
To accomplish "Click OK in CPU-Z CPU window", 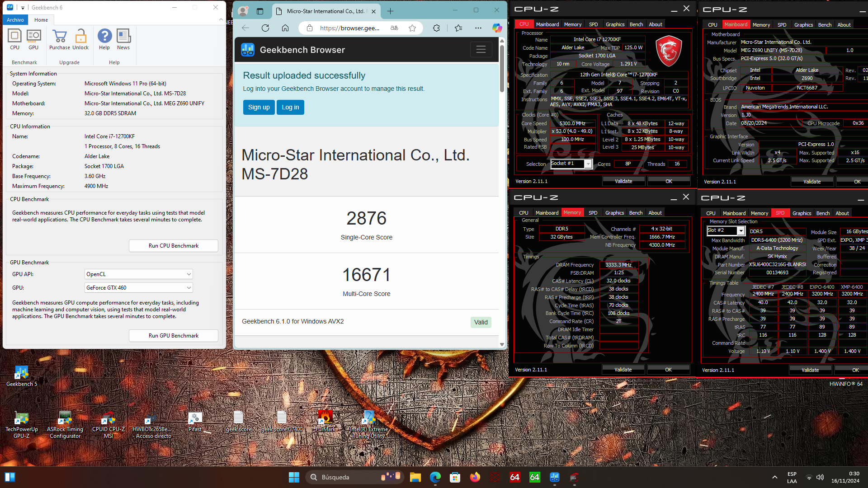I will pyautogui.click(x=669, y=181).
